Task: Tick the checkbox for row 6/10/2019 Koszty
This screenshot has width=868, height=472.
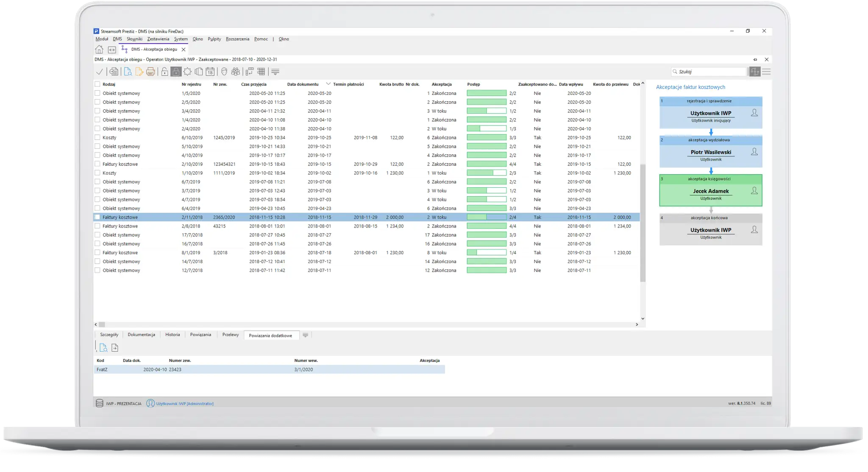Action: pyautogui.click(x=97, y=138)
